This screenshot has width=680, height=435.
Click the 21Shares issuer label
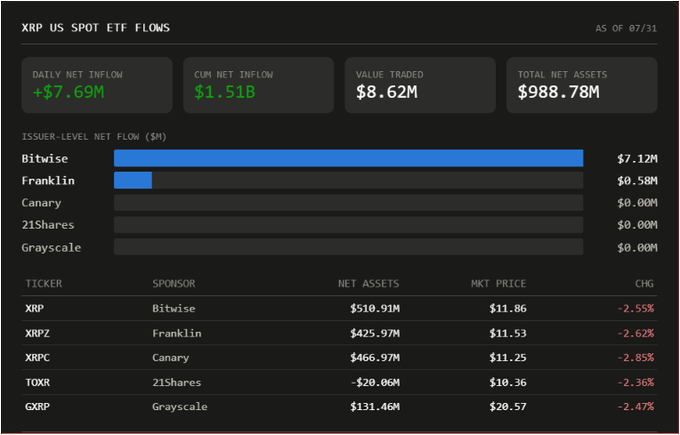48,225
